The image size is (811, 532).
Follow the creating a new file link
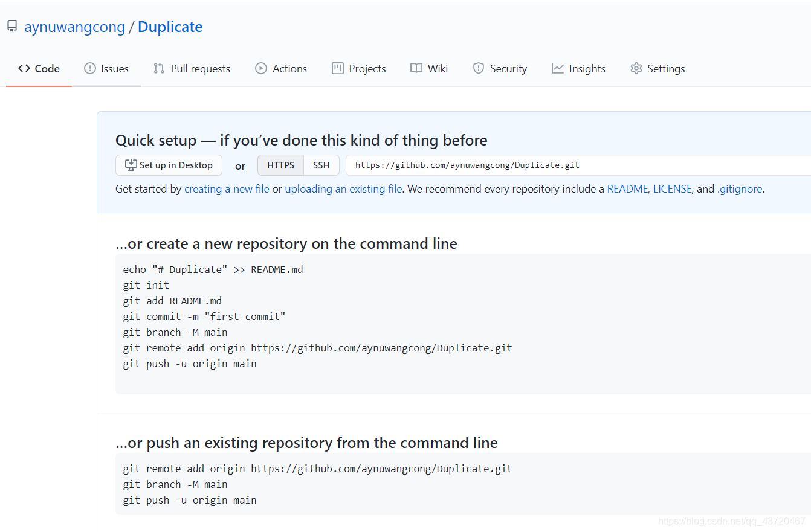tap(227, 189)
